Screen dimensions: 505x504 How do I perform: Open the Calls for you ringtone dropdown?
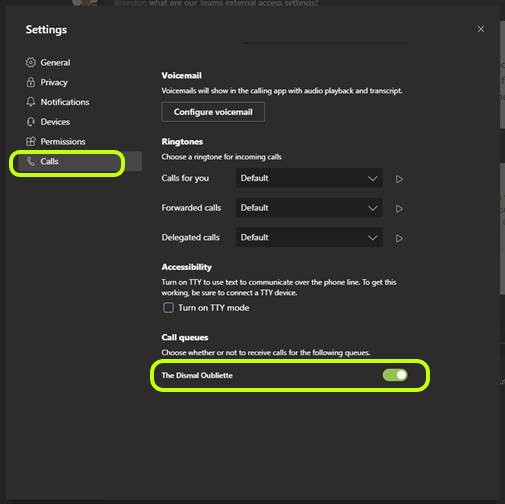click(x=309, y=178)
